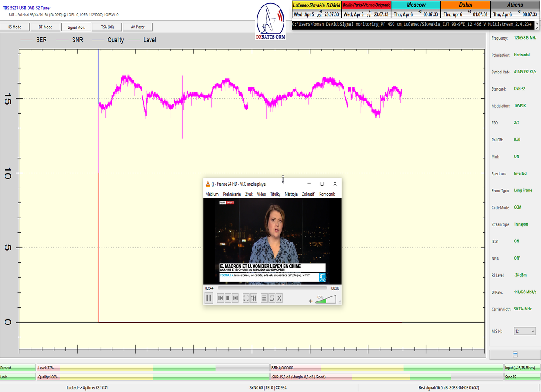Open VLC extended settings equalizer icon
The height and width of the screenshot is (392, 541).
(x=253, y=298)
